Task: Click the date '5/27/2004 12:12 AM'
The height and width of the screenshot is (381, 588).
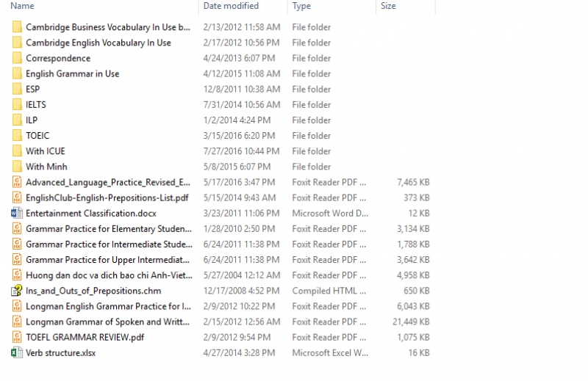Action: 242,275
